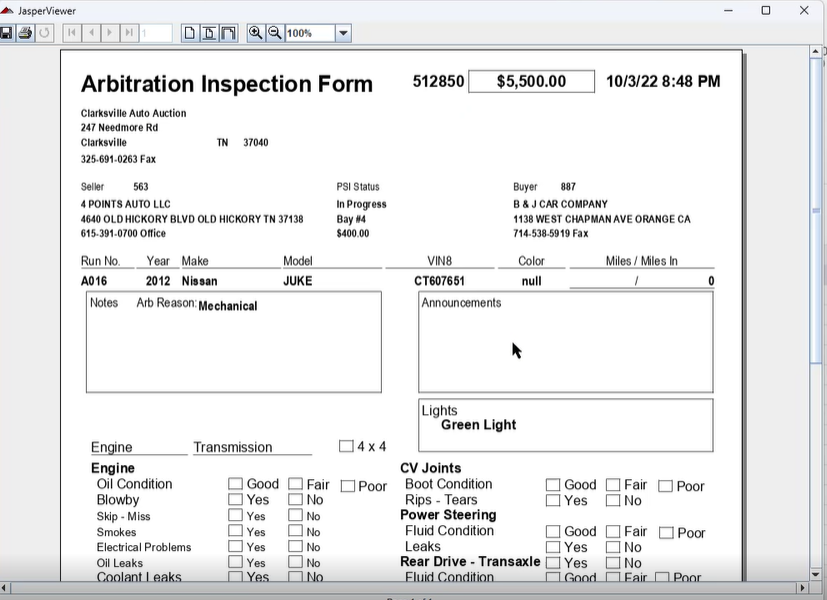Click the save report icon
Screen dimensions: 827x600
pos(6,33)
